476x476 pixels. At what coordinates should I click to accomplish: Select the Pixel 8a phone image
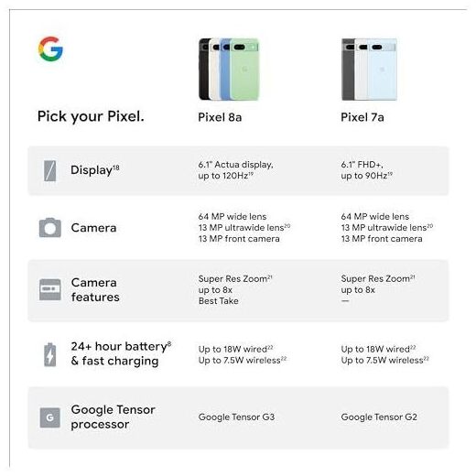point(229,70)
